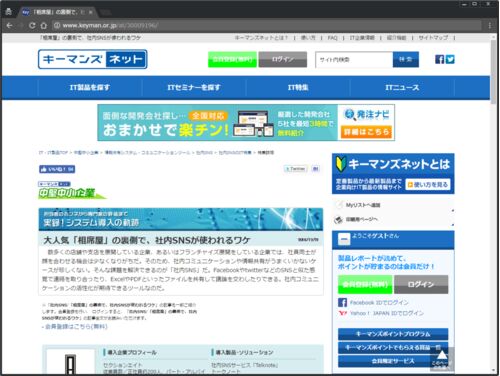The image size is (500, 376).
Task: Click the Chrome profile icon at top left
Action: click(x=9, y=12)
